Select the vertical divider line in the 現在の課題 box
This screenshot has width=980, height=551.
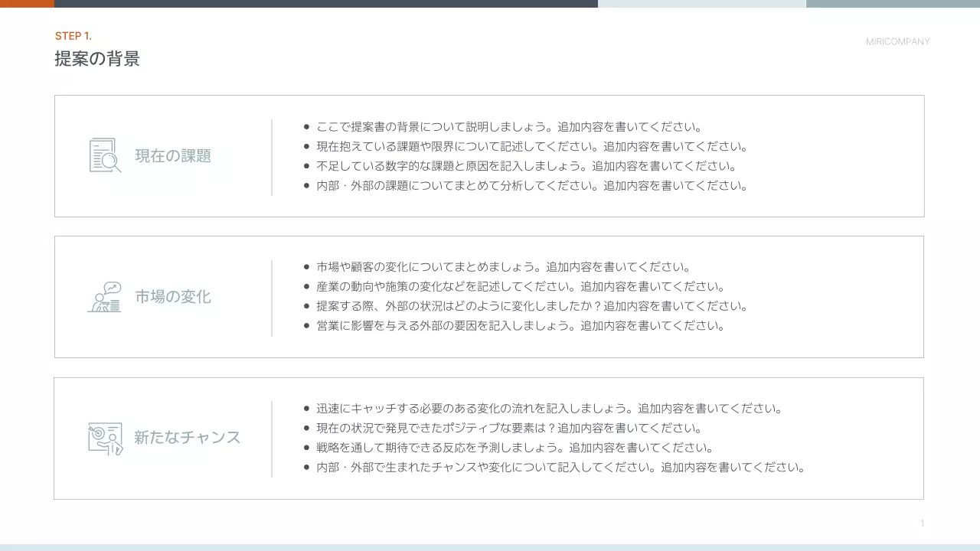pos(273,155)
